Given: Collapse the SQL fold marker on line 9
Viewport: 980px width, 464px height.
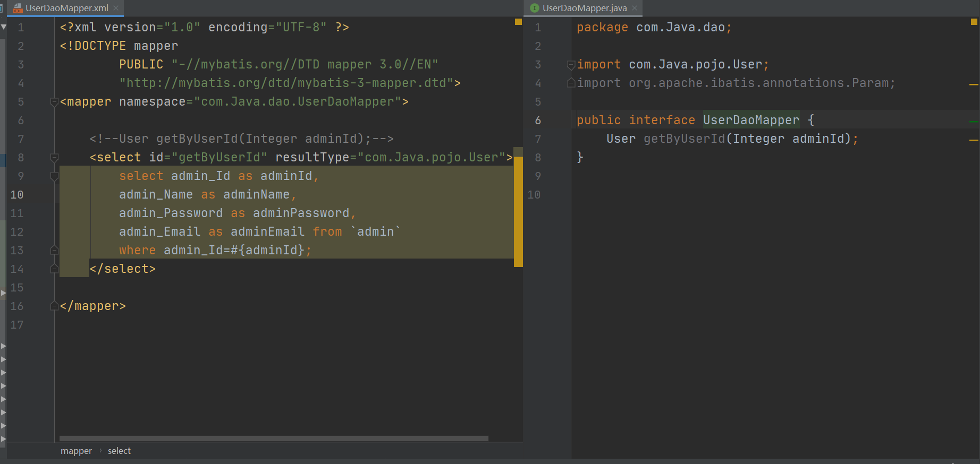Looking at the screenshot, I should [x=54, y=176].
